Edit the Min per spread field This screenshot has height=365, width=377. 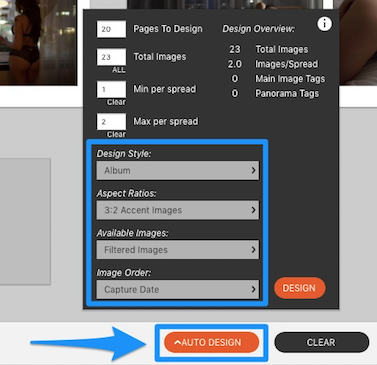pos(111,89)
